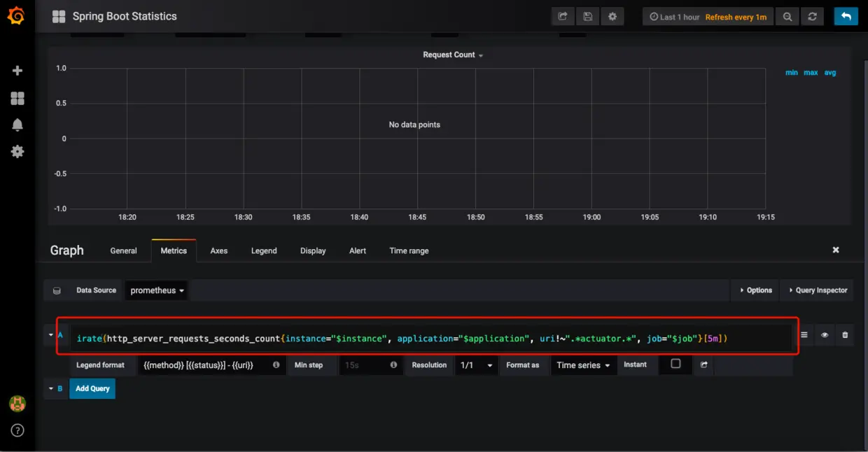This screenshot has height=452, width=868.
Task: Refresh the dashboard with the refresh icon
Action: (x=813, y=17)
